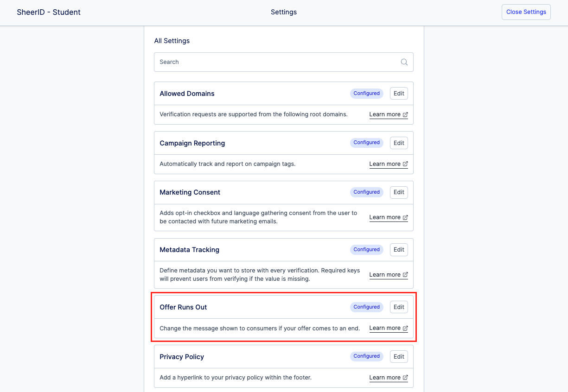Open Marketing Consent edit dialog

pyautogui.click(x=399, y=192)
